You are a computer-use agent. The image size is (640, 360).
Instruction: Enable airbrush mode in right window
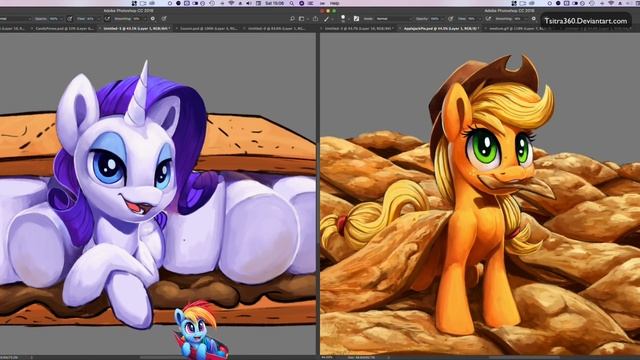(x=488, y=19)
